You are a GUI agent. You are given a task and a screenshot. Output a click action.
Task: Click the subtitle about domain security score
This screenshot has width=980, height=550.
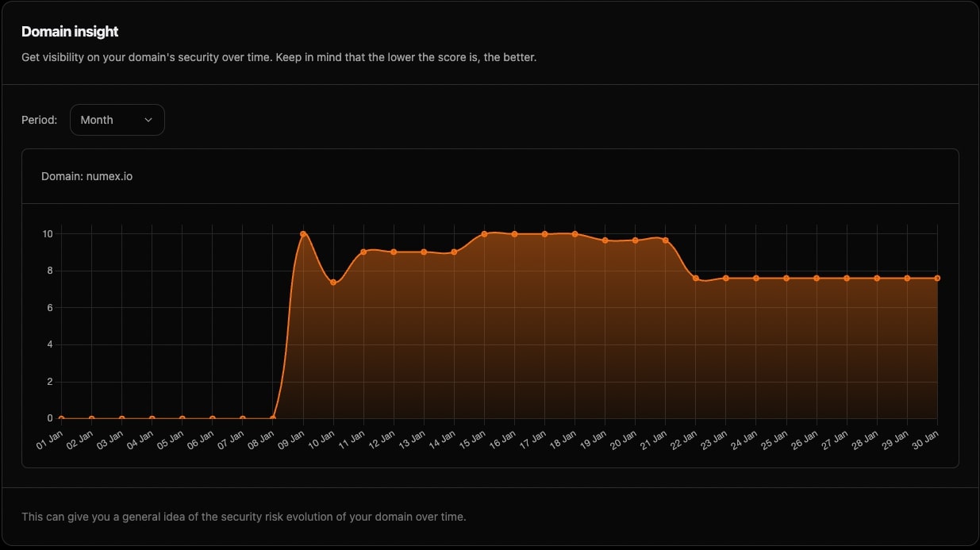pos(279,56)
